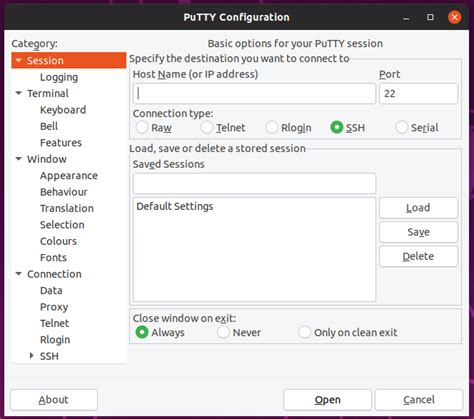Open the Proxy settings
The height and width of the screenshot is (419, 474).
point(54,307)
